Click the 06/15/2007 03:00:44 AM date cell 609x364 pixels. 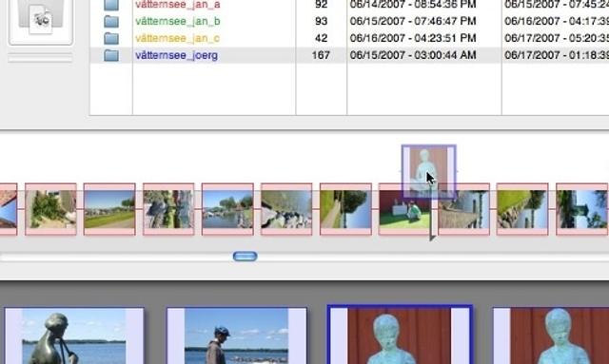coord(413,55)
